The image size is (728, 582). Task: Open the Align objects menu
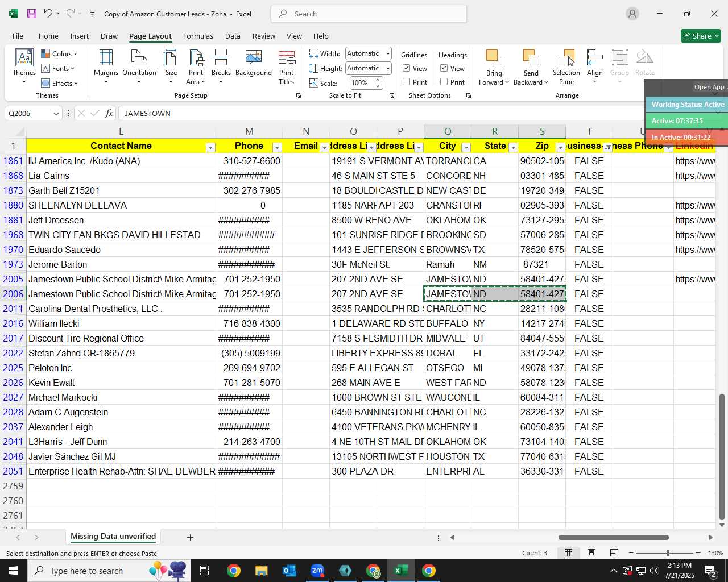pos(595,67)
